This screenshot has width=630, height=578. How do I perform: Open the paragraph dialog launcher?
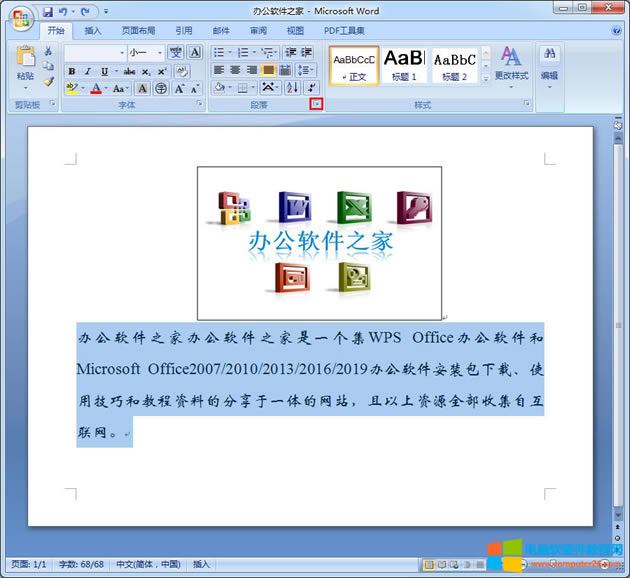click(316, 104)
